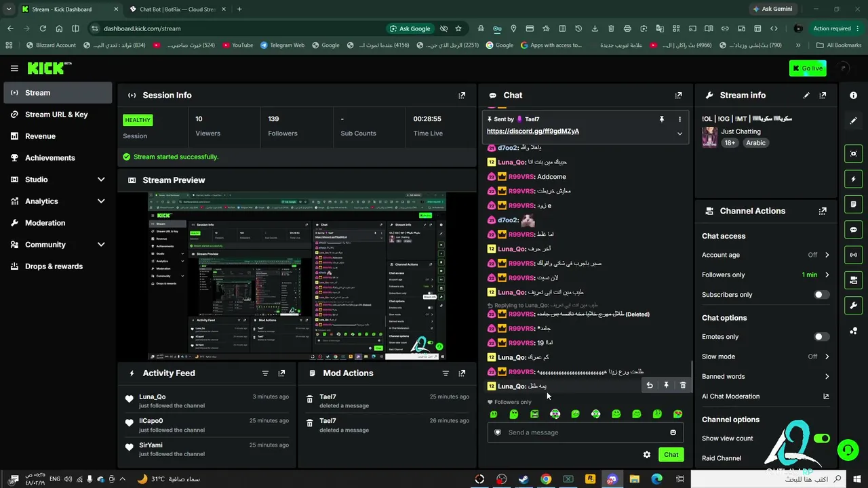Open Followers only duration settings

point(766,274)
